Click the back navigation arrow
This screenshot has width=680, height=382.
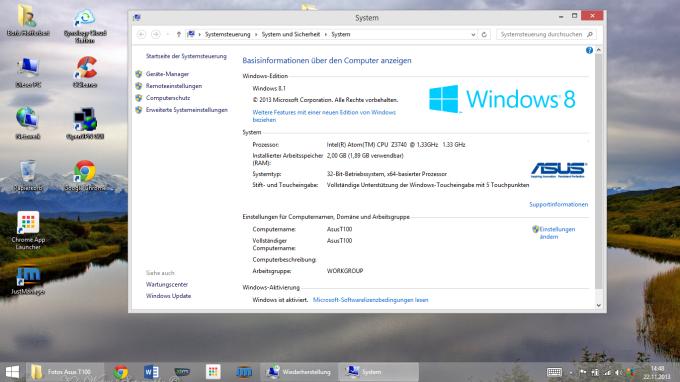coord(141,34)
